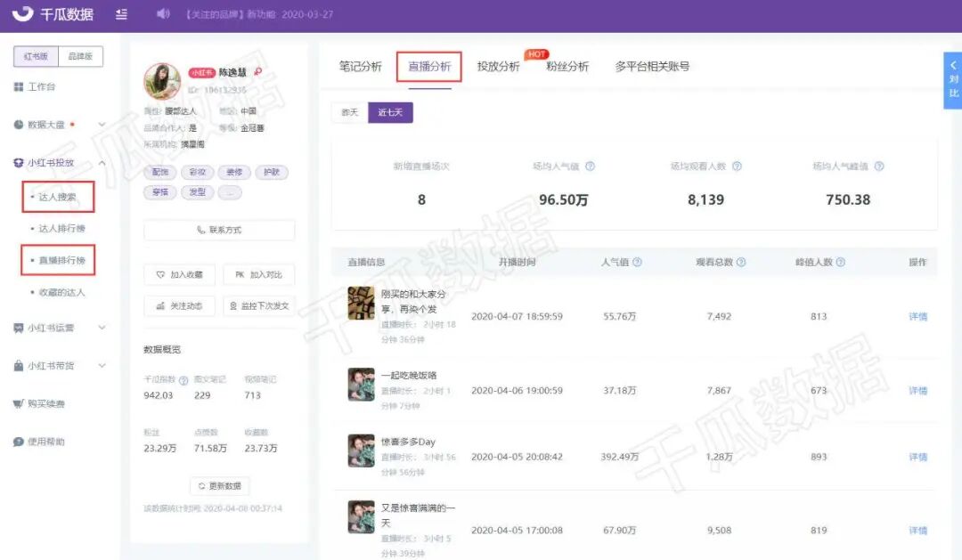Click thumbnail of 刚买的和大家分享 livestream
This screenshot has width=962, height=560.
click(362, 303)
